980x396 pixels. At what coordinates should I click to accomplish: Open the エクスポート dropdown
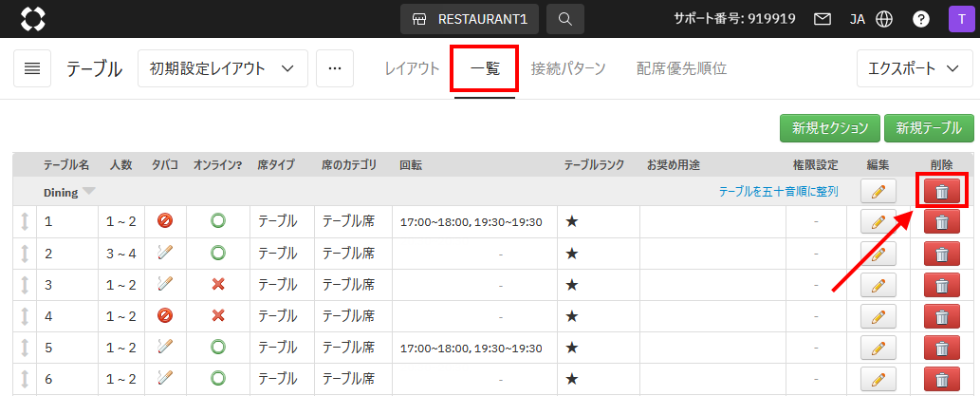coord(915,68)
